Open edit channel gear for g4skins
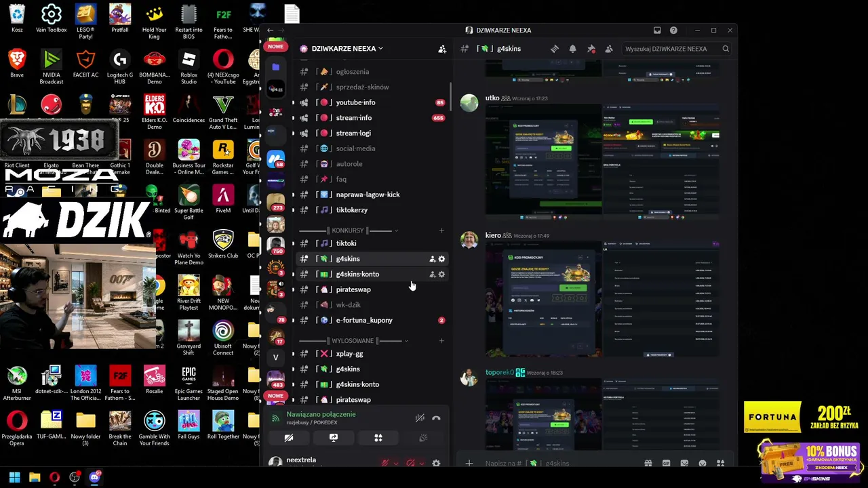 (441, 259)
